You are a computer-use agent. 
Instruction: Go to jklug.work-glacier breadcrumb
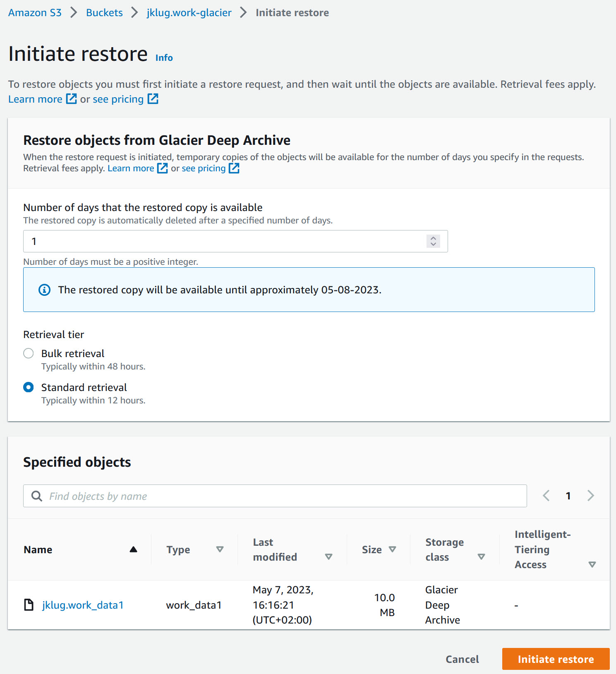(189, 13)
